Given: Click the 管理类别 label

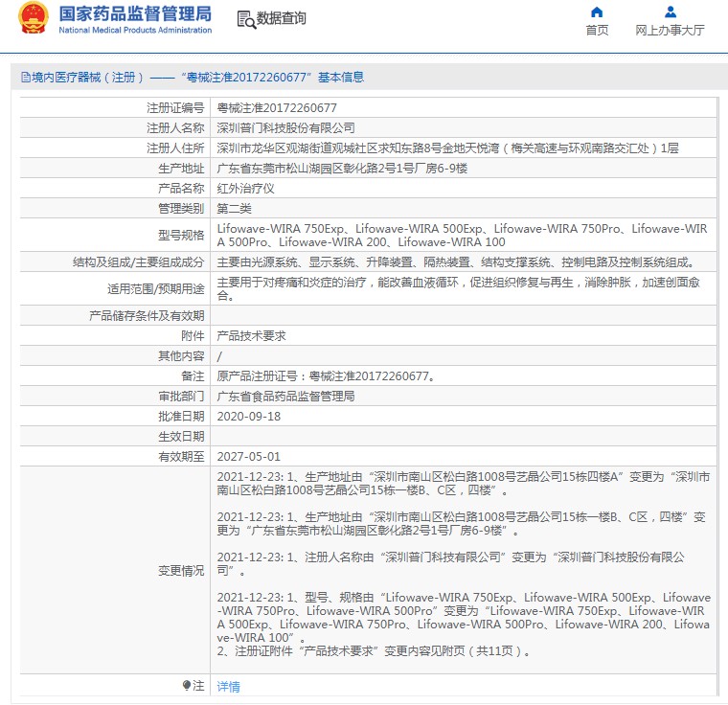Looking at the screenshot, I should [x=181, y=209].
